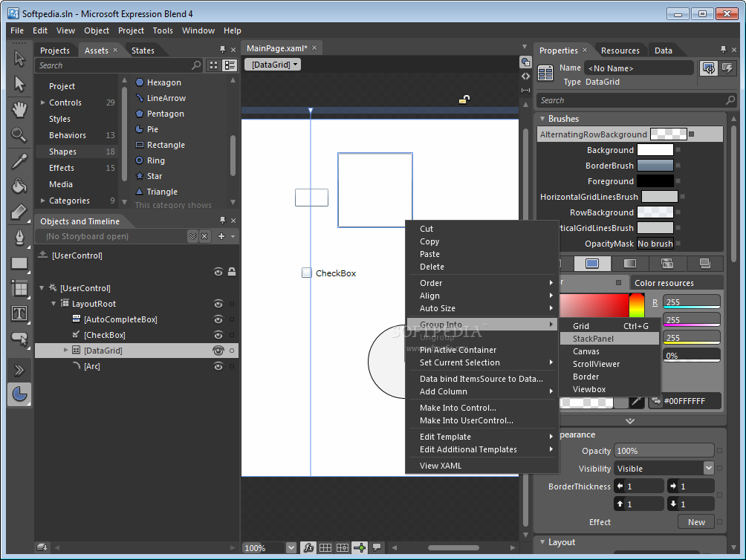
Task: Select solid color brush editor tab
Action: tap(592, 264)
